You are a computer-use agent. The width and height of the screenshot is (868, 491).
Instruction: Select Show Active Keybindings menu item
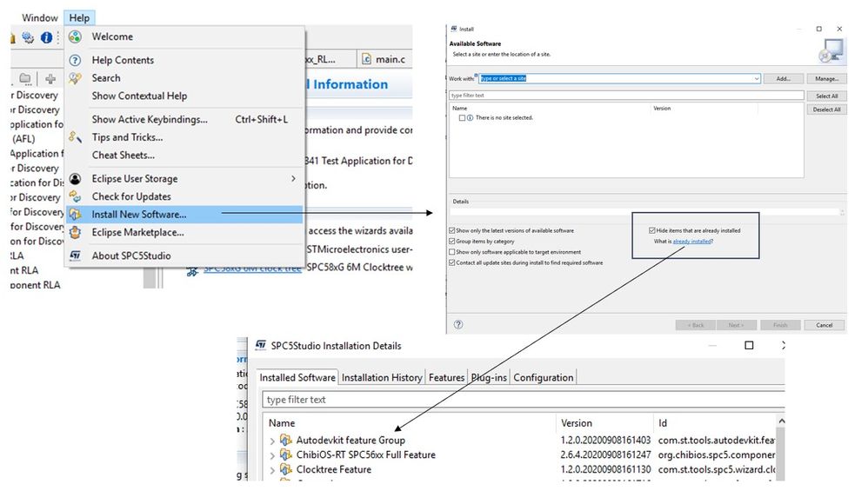click(184, 119)
